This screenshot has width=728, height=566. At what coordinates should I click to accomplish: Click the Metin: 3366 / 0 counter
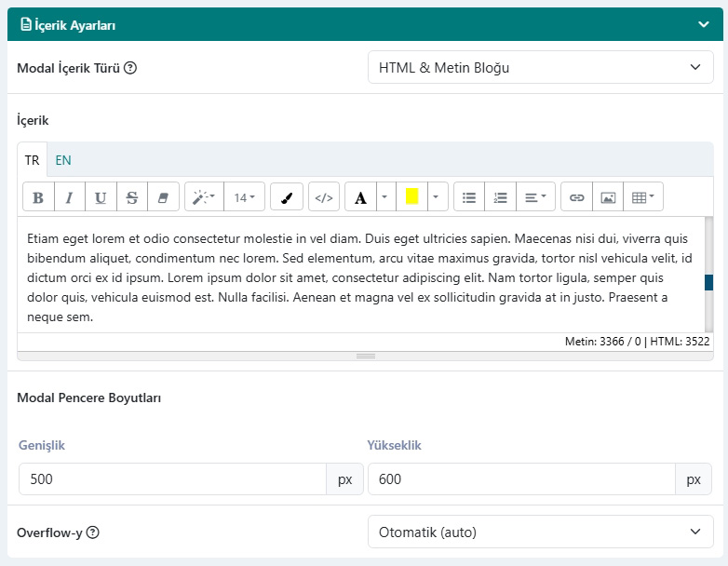click(x=602, y=342)
